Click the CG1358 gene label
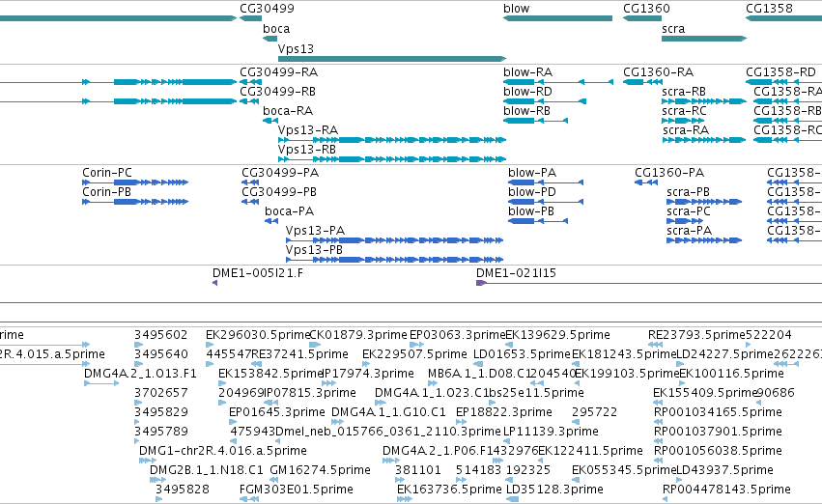822x504 pixels. click(769, 9)
